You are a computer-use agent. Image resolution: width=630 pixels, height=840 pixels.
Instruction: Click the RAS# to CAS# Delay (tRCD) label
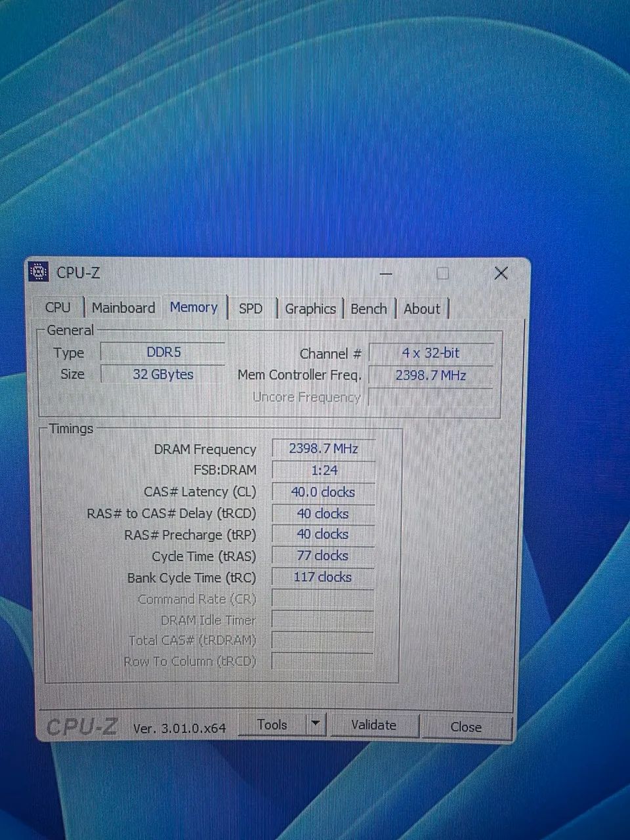[x=171, y=514]
